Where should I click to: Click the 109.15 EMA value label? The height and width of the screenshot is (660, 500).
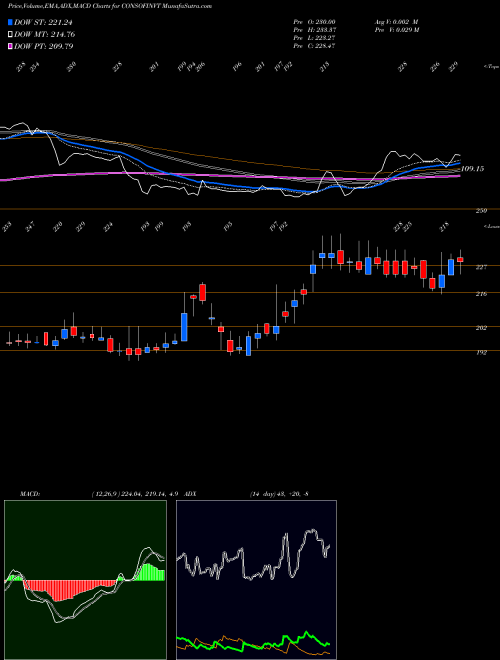[473, 168]
